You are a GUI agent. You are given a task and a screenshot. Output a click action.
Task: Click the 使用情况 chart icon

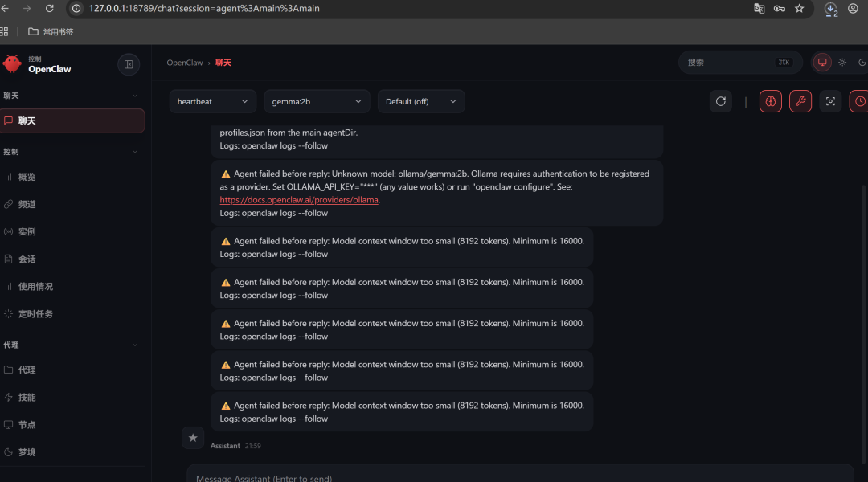pyautogui.click(x=8, y=287)
